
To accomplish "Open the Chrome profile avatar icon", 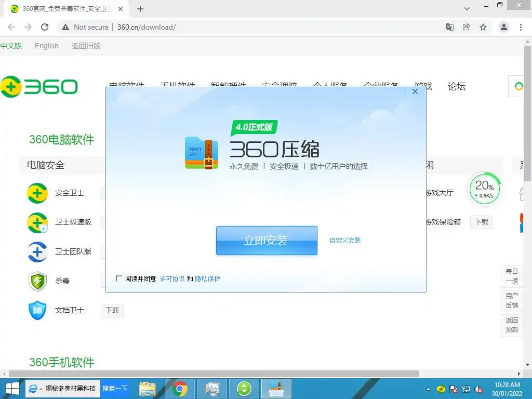I will click(504, 27).
